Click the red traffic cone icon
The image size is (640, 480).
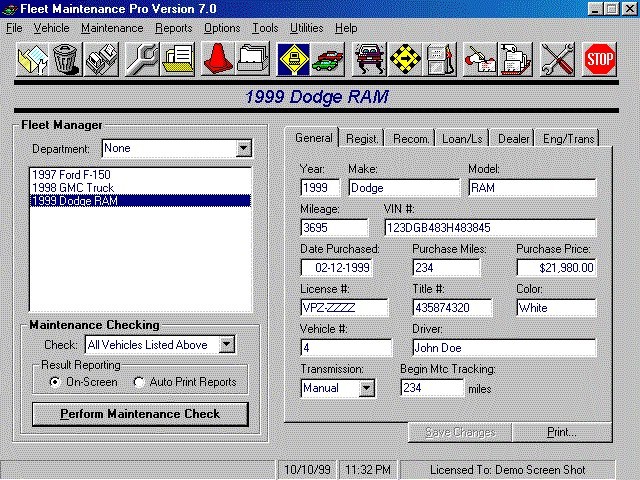pyautogui.click(x=218, y=60)
